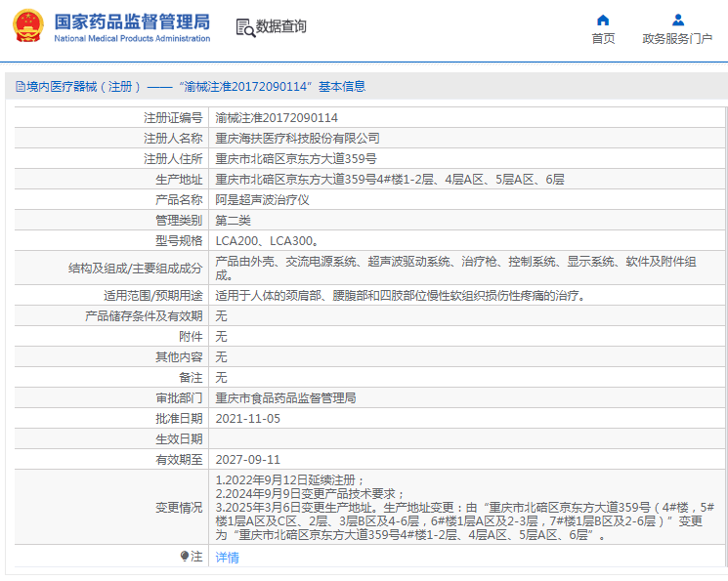Screen dimensions: 728x581
Task: Click change record 1.2022年9月12日延续注册
Action: (289, 479)
